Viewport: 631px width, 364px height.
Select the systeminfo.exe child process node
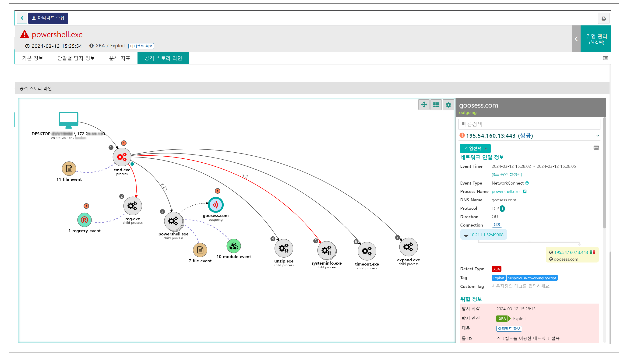pos(327,250)
